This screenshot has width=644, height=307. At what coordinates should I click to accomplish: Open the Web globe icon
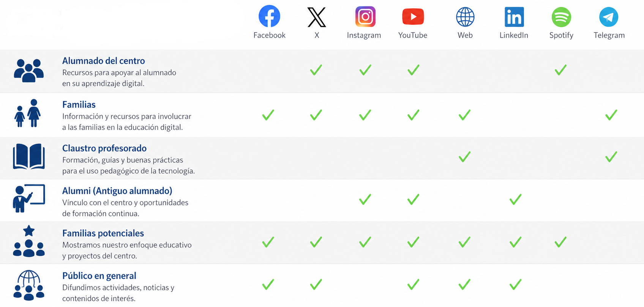point(465,17)
